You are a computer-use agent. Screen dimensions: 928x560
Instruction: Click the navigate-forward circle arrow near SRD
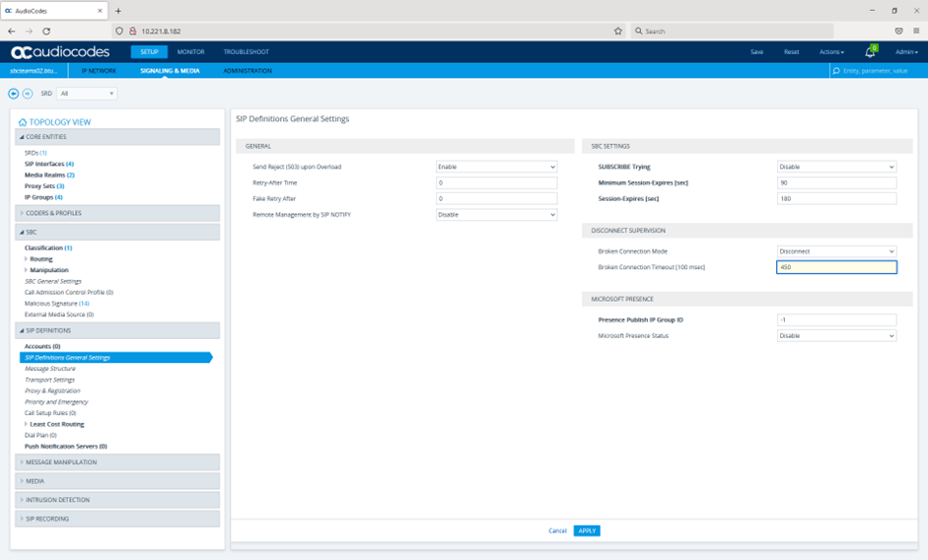coord(28,94)
